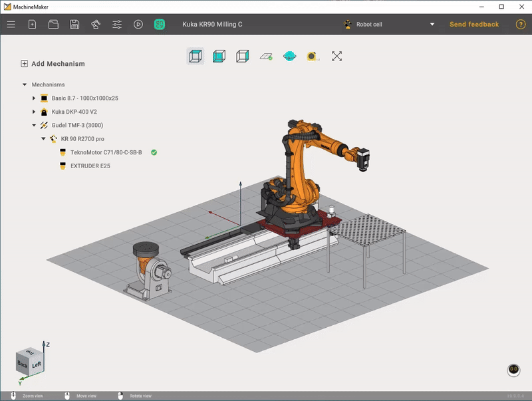Open the hamburger menu
Screen dimensions: 532x401
pyautogui.click(x=11, y=24)
